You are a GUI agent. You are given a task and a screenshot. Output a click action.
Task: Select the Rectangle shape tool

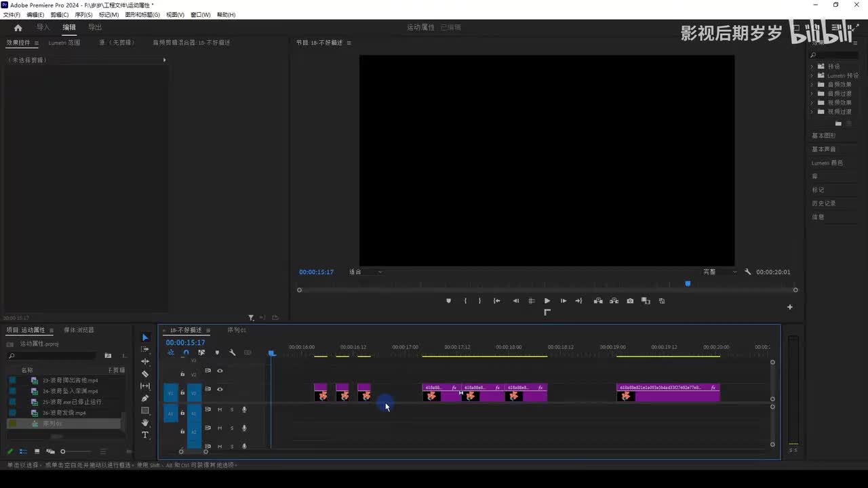(x=145, y=411)
